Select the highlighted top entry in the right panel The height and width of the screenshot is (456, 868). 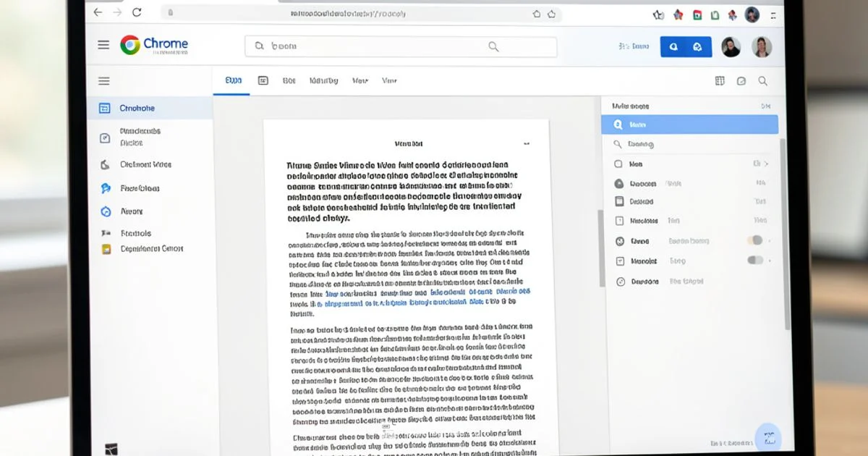click(x=689, y=124)
